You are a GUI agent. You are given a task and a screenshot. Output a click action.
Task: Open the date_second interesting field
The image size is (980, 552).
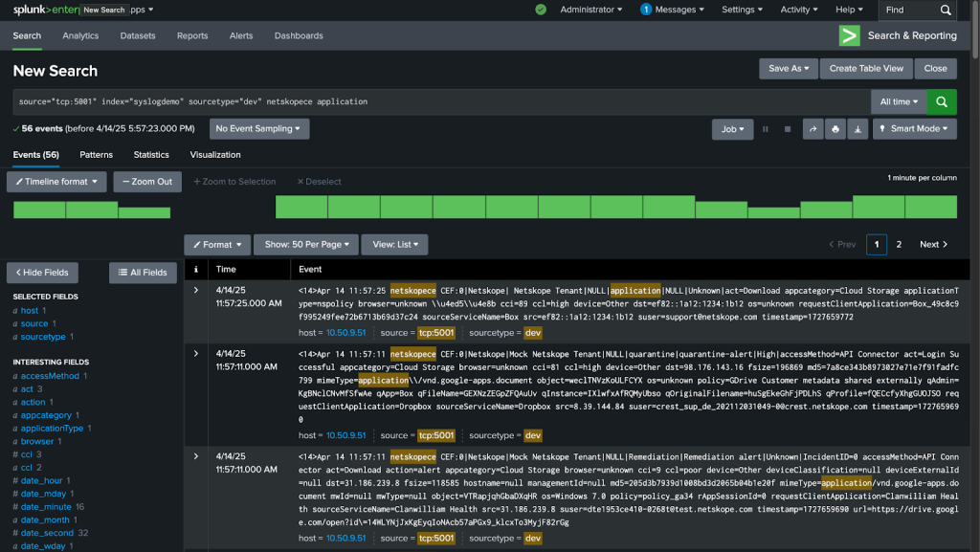(47, 533)
